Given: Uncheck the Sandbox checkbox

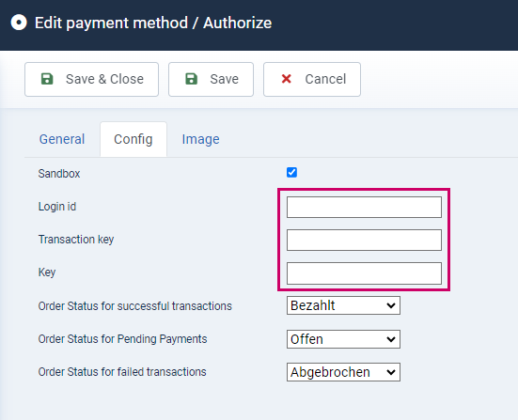Looking at the screenshot, I should 291,172.
